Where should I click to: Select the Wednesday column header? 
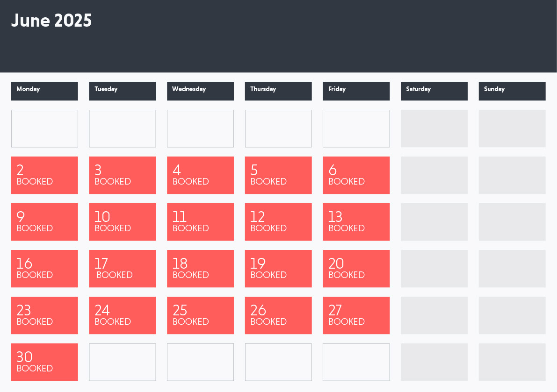[200, 91]
